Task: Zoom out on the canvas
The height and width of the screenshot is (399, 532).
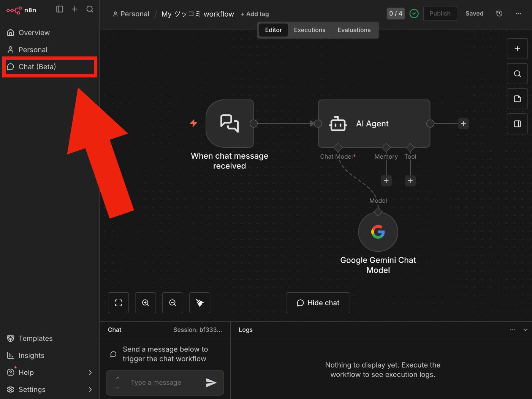Action: 173,303
